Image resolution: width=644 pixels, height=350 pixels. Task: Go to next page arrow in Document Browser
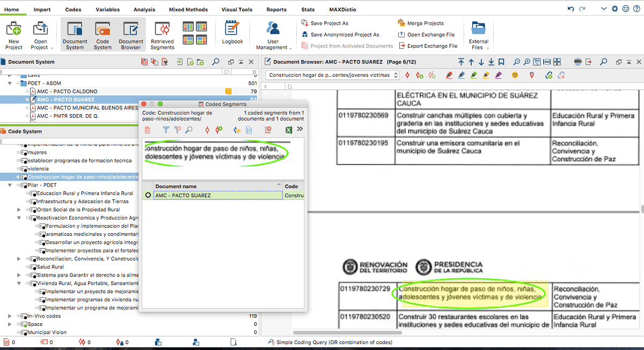click(x=481, y=62)
